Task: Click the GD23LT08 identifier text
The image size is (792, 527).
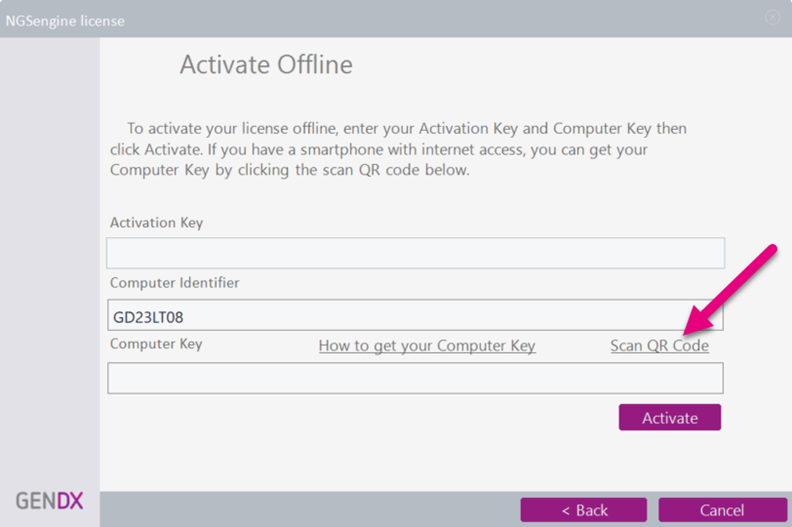Action: pos(148,317)
